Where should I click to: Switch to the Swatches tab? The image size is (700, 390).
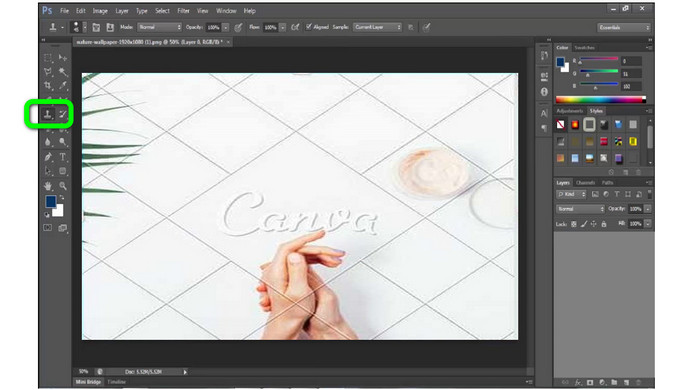point(584,48)
